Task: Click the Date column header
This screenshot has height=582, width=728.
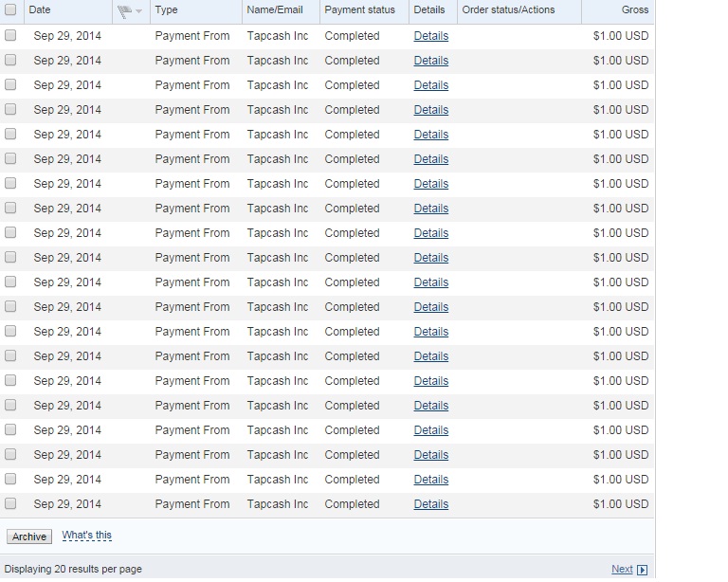Action: (x=40, y=9)
